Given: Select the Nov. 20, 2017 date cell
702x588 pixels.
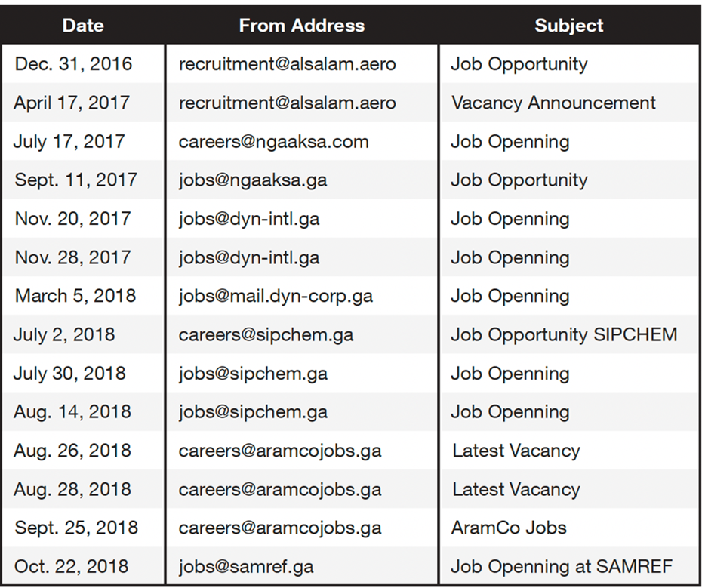Looking at the screenshot, I should [72, 219].
